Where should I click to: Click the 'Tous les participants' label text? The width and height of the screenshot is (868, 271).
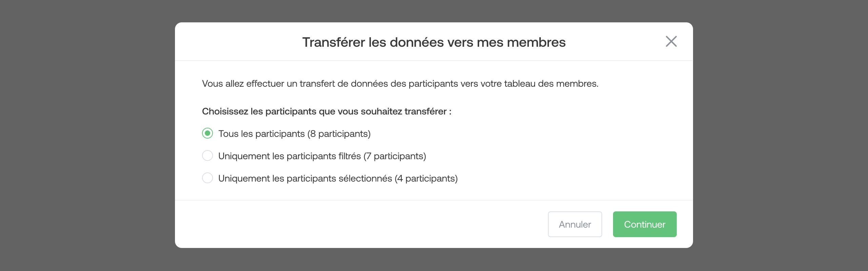pyautogui.click(x=262, y=134)
